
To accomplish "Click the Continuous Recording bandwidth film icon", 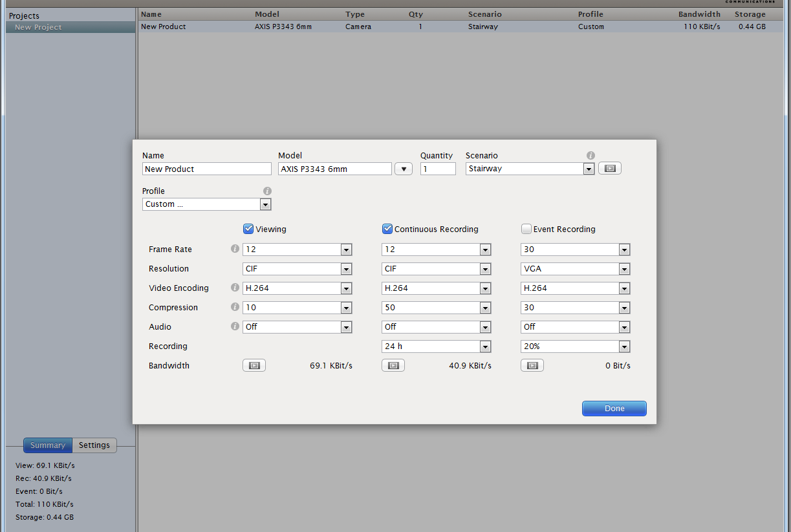I will [393, 366].
